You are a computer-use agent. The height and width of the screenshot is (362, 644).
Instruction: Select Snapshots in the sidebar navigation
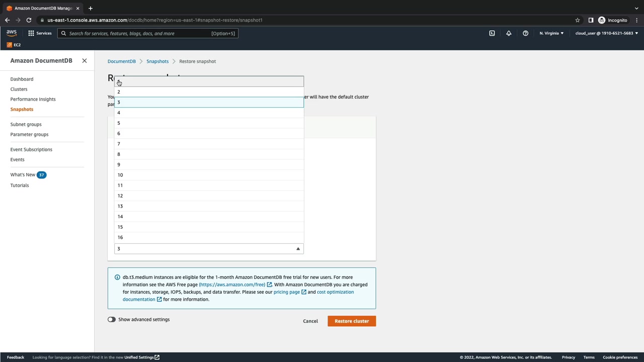click(22, 109)
